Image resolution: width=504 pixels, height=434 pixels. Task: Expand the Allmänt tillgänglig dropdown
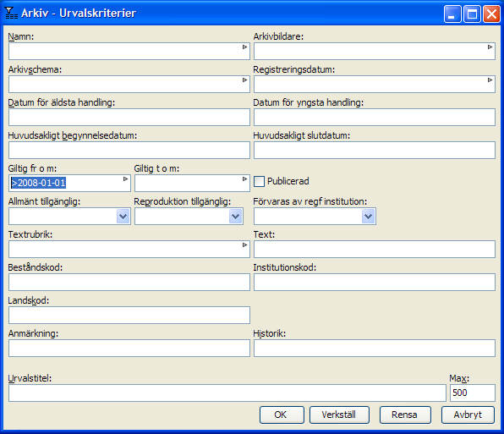point(123,217)
